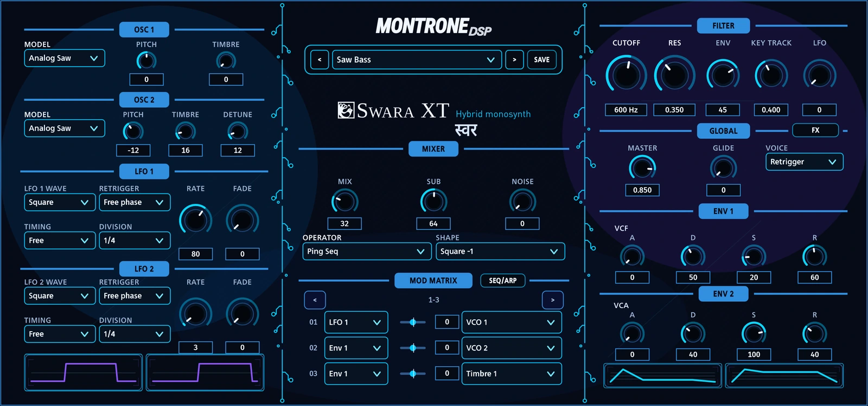Expand the Shape dropdown showing Square -1
Image resolution: width=868 pixels, height=406 pixels.
[500, 252]
